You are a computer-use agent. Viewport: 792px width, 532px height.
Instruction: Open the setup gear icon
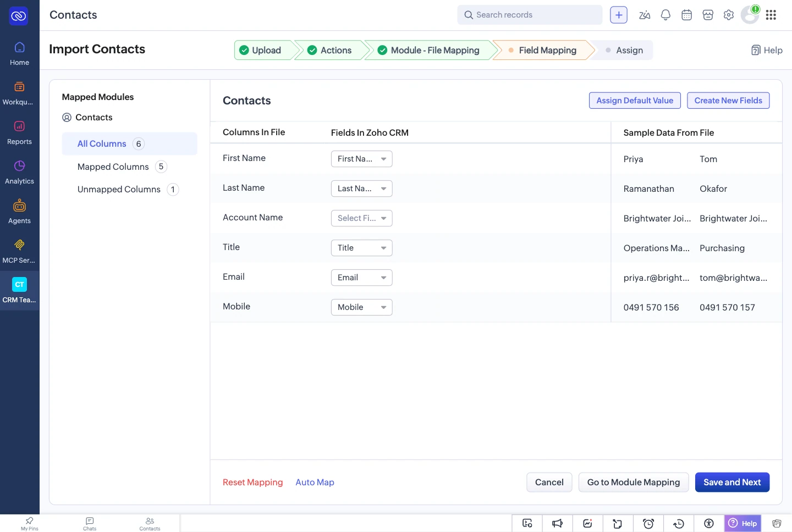pos(729,15)
